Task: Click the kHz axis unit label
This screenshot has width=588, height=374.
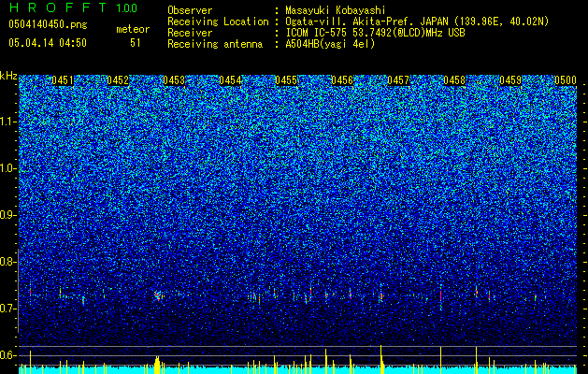Action: [x=8, y=76]
